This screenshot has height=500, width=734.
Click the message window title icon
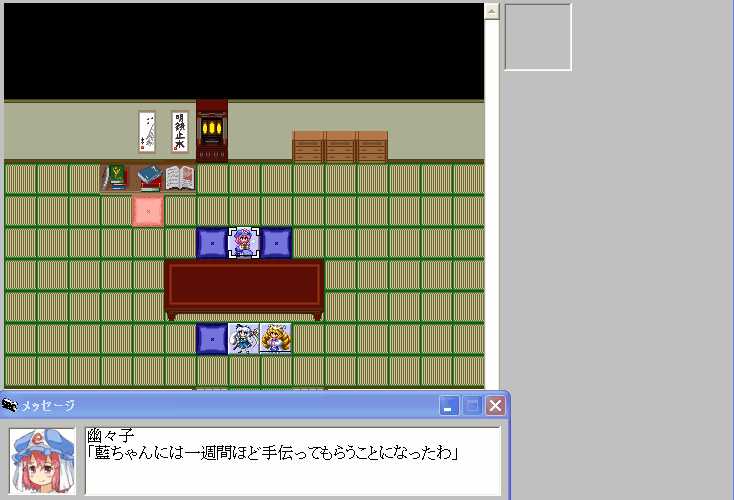coord(9,405)
